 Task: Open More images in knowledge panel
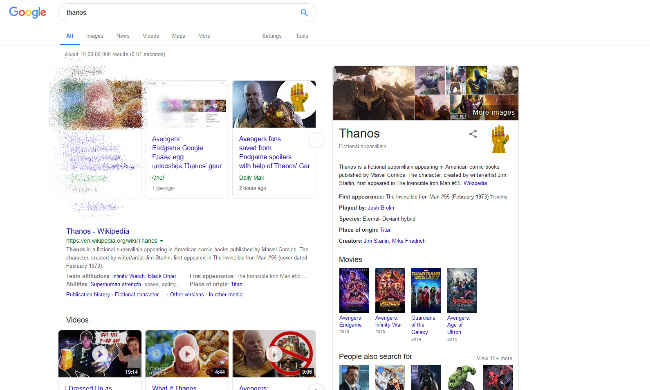point(493,112)
